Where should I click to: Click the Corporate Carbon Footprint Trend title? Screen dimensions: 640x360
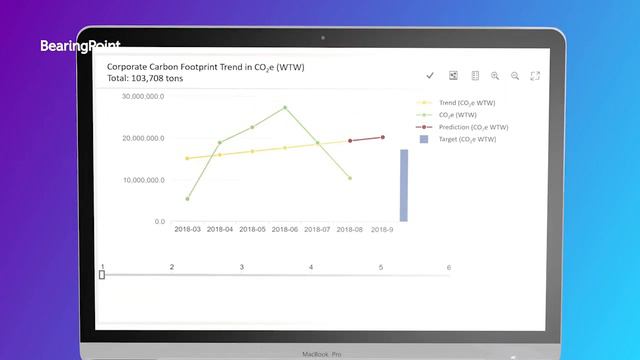pos(206,67)
